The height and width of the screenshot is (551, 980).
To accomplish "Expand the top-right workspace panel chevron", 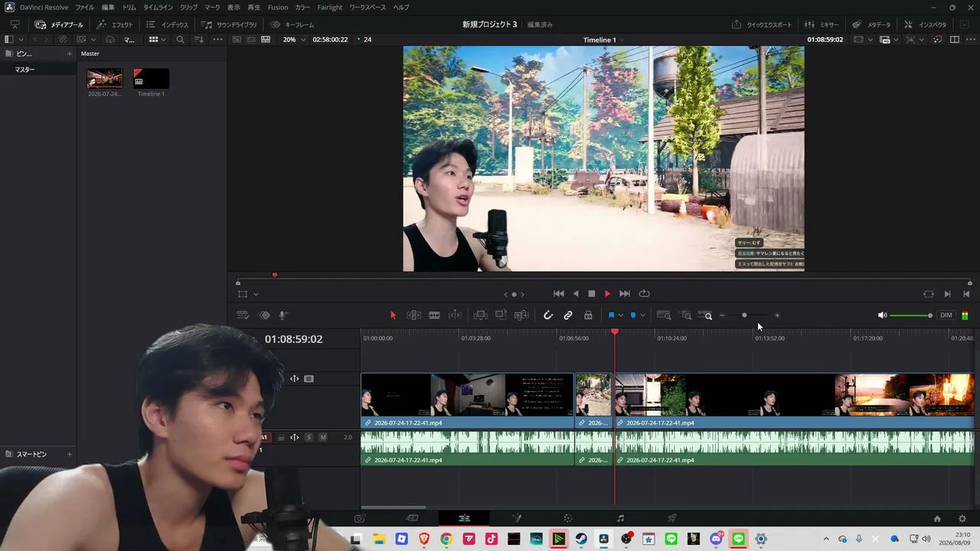I will tap(965, 24).
